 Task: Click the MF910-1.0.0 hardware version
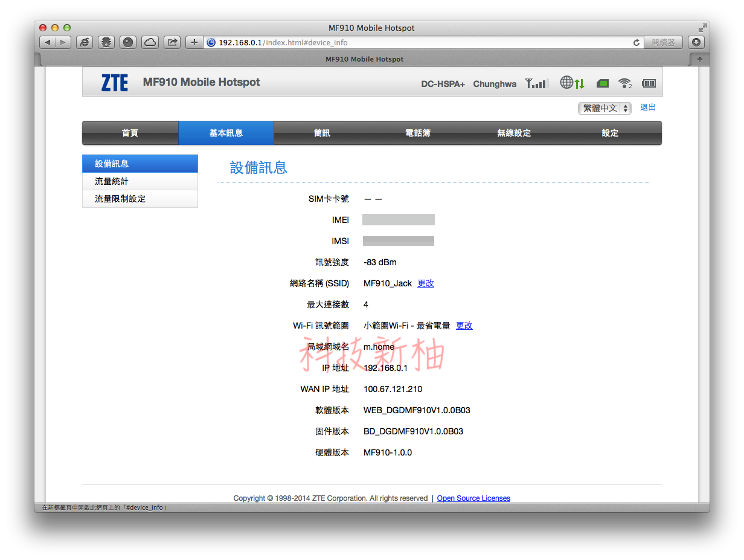click(x=388, y=452)
